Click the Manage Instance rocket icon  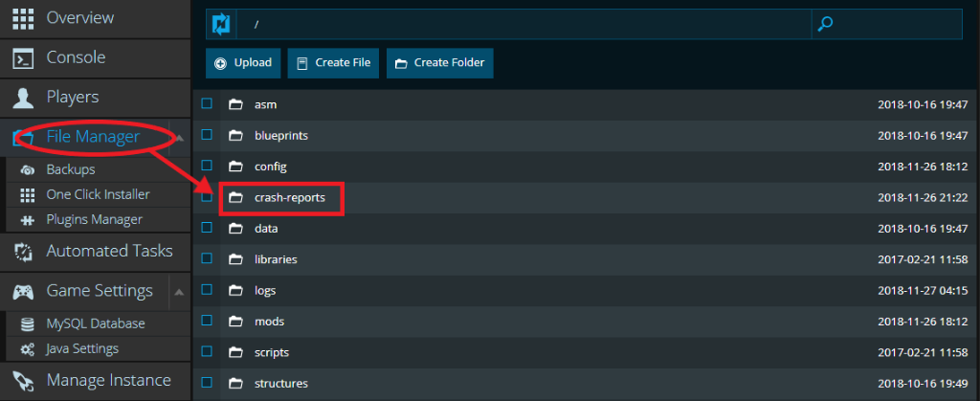click(x=23, y=380)
